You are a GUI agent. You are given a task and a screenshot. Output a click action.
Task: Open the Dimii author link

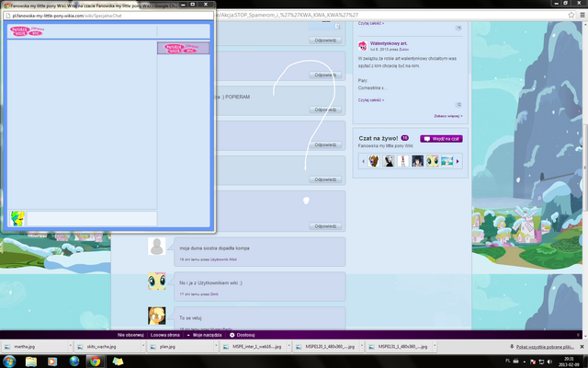(x=214, y=294)
